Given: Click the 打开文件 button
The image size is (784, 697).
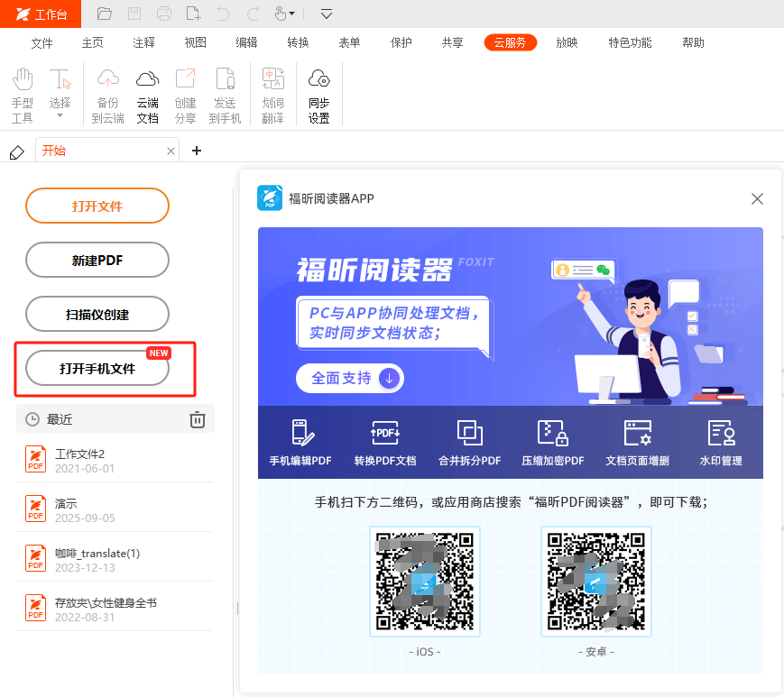Looking at the screenshot, I should coord(97,206).
